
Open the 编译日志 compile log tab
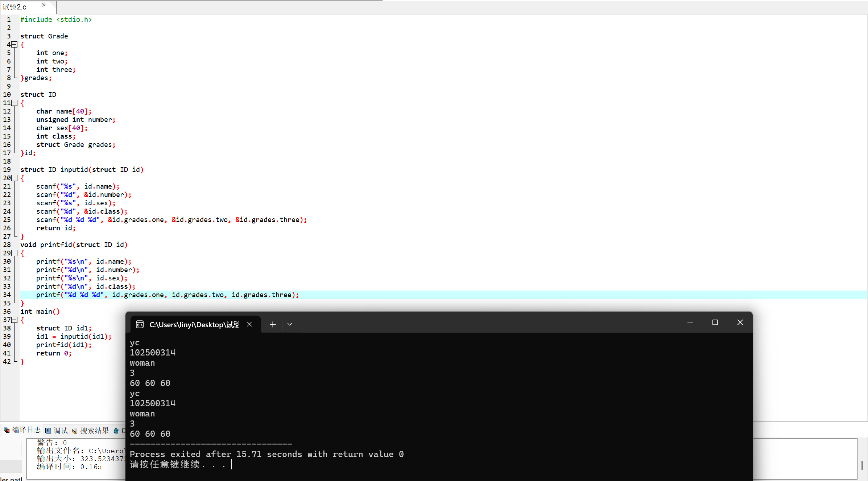[x=22, y=430]
